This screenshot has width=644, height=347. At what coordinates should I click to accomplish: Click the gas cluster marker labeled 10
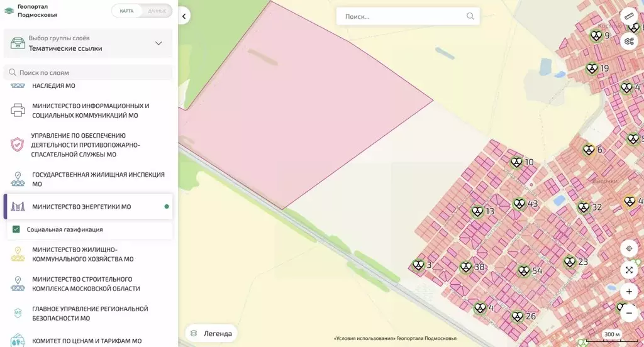(516, 162)
